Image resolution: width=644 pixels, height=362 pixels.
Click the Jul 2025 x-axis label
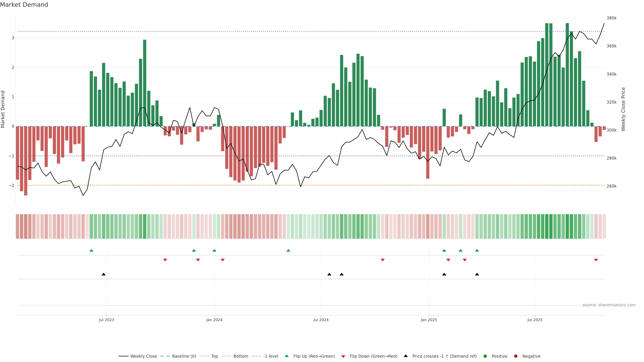[x=535, y=320]
